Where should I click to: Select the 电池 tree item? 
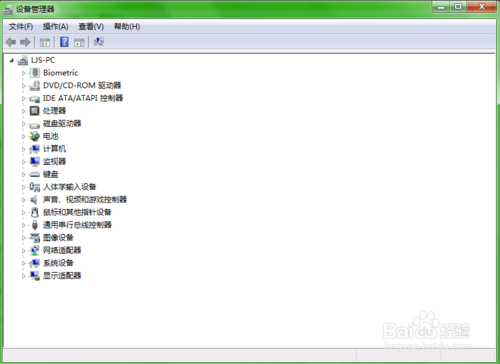click(51, 136)
